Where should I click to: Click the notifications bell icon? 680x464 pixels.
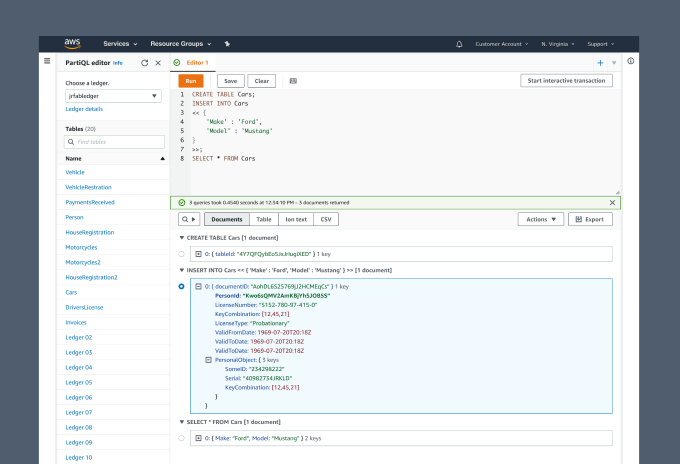tap(459, 44)
